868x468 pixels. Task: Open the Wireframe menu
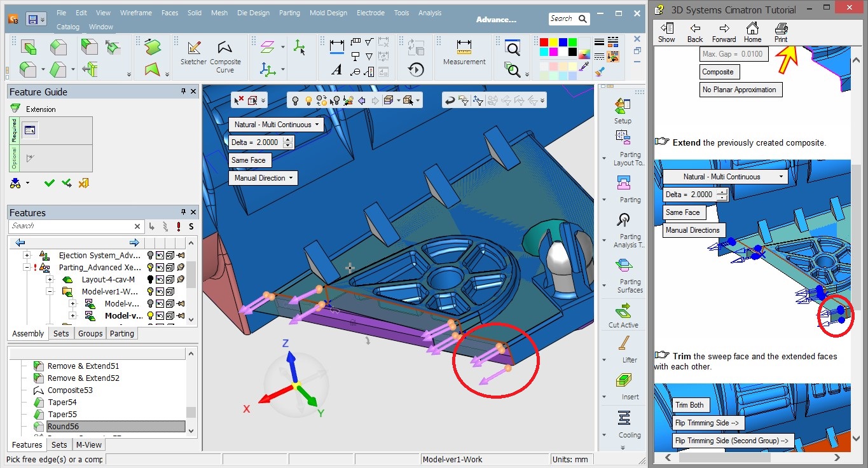pyautogui.click(x=135, y=13)
